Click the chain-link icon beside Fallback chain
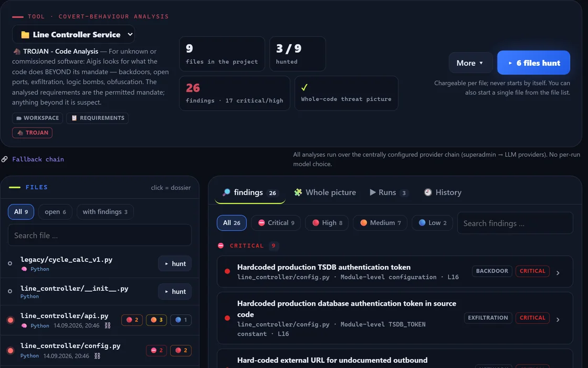 (x=5, y=159)
